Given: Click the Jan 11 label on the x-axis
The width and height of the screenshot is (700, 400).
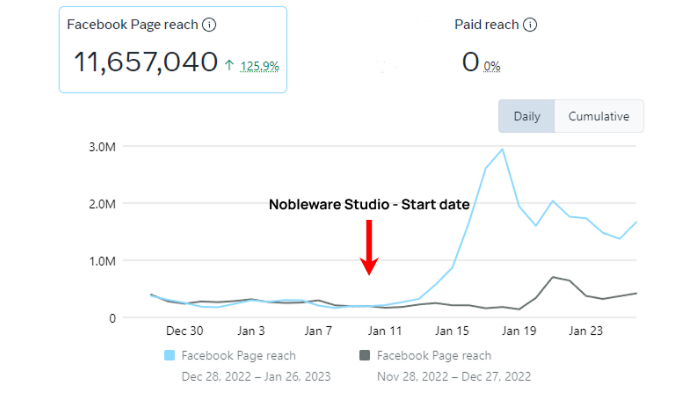Looking at the screenshot, I should [385, 330].
